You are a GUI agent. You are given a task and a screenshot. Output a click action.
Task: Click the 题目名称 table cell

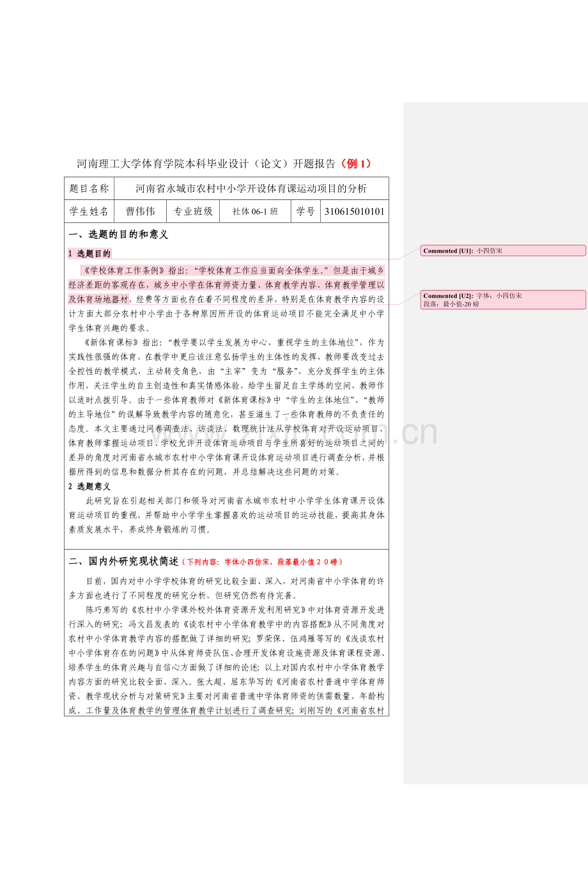tap(89, 189)
